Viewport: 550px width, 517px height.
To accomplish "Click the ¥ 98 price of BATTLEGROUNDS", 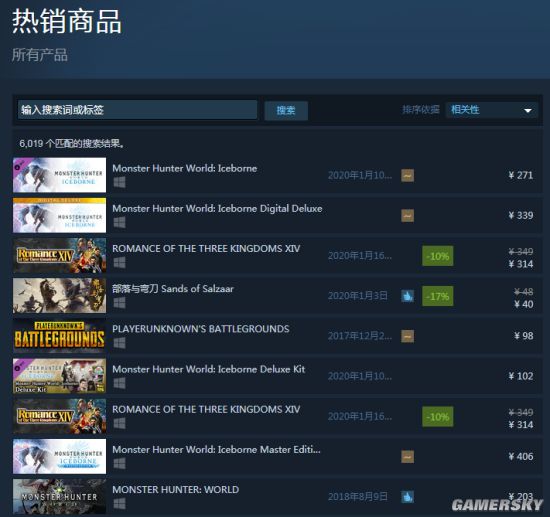I will [524, 336].
